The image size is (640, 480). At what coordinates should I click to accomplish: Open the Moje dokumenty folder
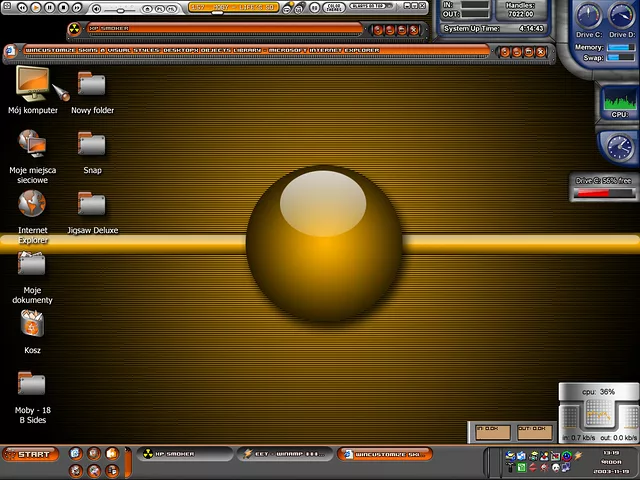click(32, 264)
